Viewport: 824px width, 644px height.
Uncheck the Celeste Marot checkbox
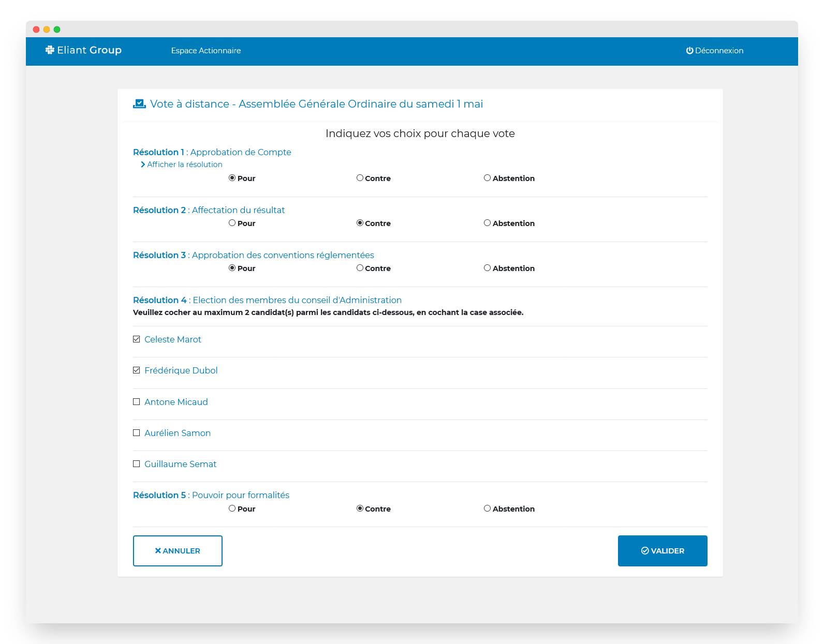coord(137,339)
